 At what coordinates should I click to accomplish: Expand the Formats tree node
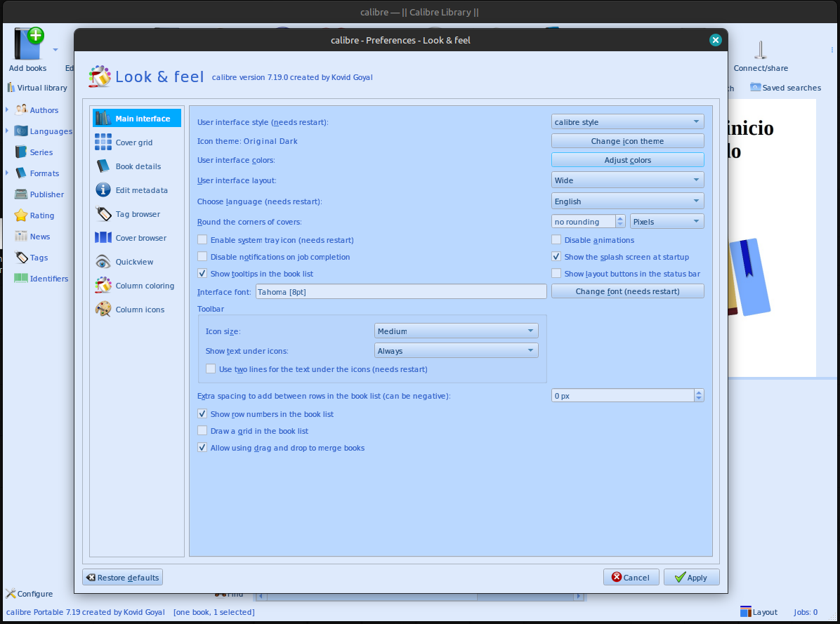click(7, 173)
